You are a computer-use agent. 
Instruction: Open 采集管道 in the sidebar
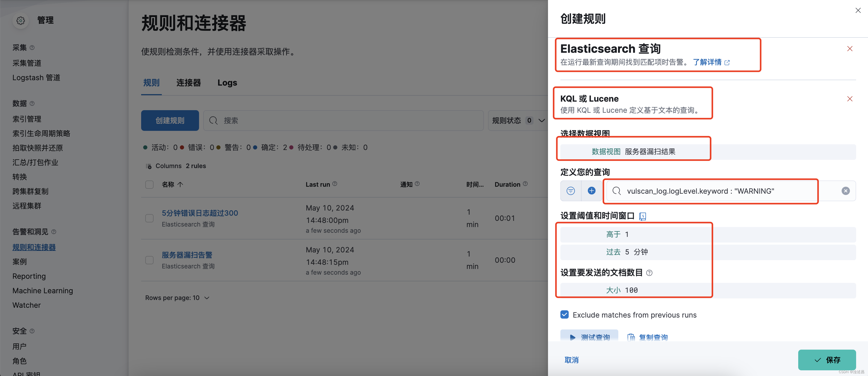tap(27, 63)
